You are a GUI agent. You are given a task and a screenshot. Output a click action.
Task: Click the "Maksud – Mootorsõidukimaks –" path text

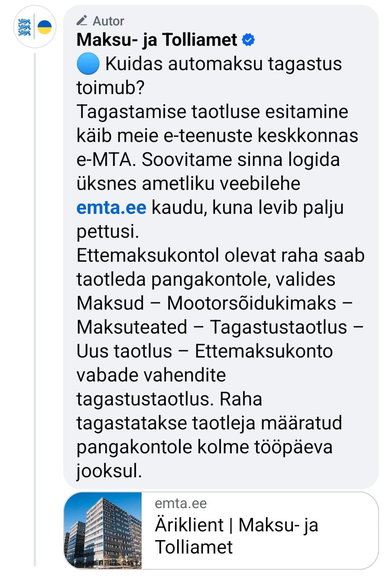(214, 303)
